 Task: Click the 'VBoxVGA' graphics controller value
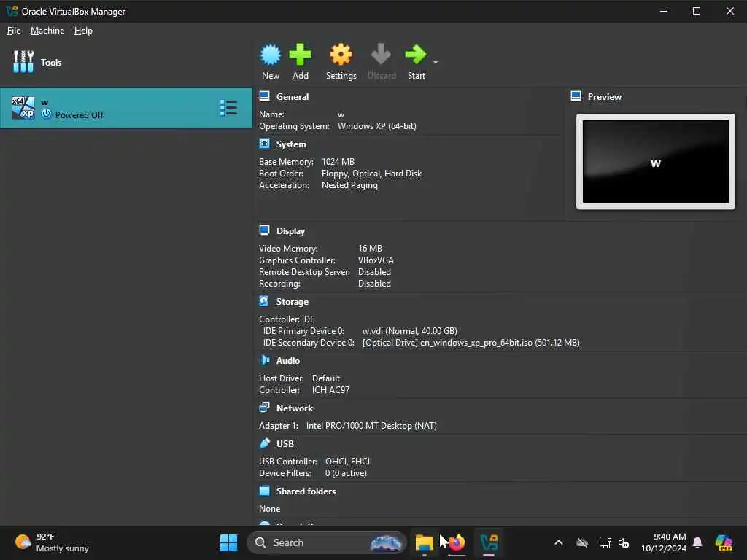376,260
